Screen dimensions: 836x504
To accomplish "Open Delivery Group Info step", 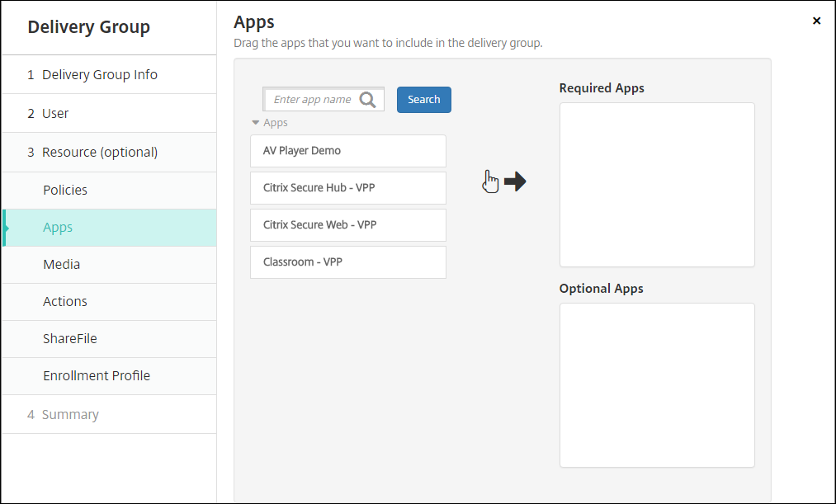I will [100, 74].
